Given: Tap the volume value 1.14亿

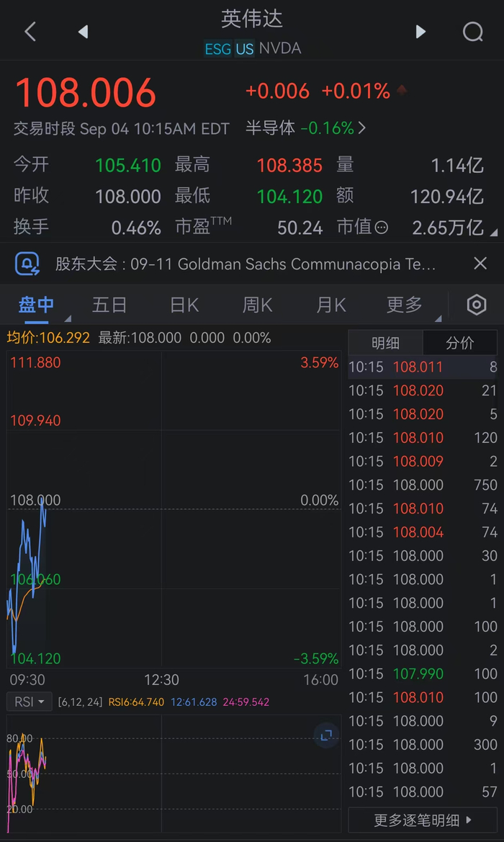Looking at the screenshot, I should [x=457, y=165].
